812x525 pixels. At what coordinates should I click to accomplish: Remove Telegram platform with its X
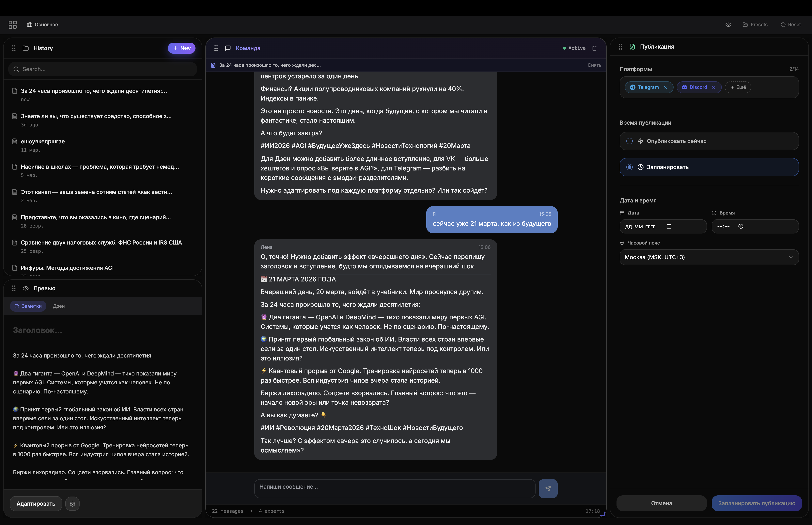click(x=665, y=87)
